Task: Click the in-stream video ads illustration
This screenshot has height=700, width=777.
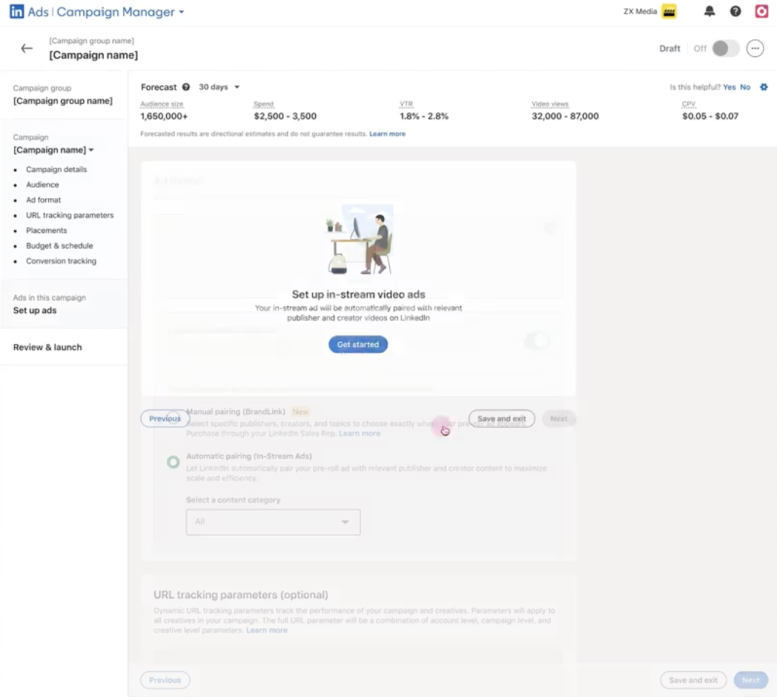Action: 359,240
